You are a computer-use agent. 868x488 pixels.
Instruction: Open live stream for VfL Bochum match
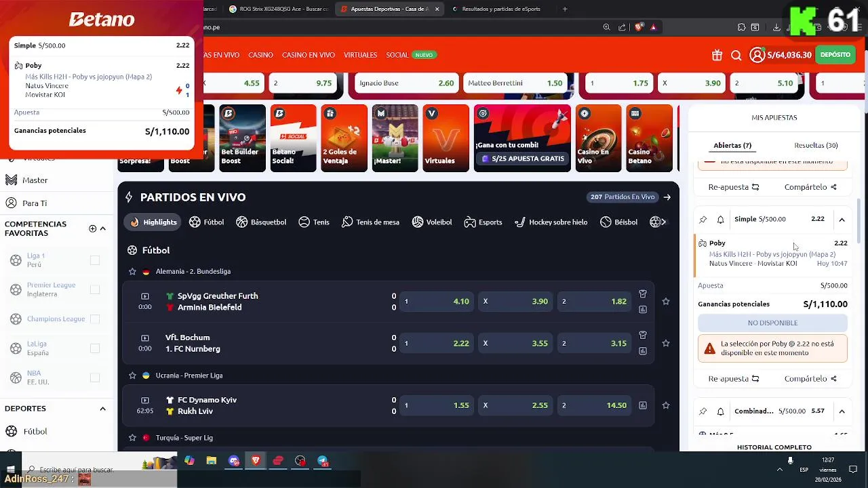coord(144,338)
